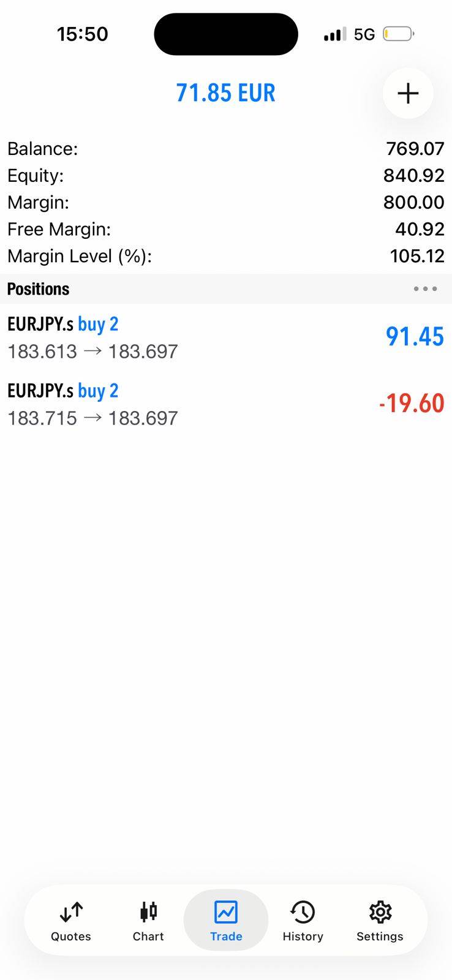Tap the cellular signal bars icon
Image resolution: width=452 pixels, height=980 pixels.
point(335,34)
